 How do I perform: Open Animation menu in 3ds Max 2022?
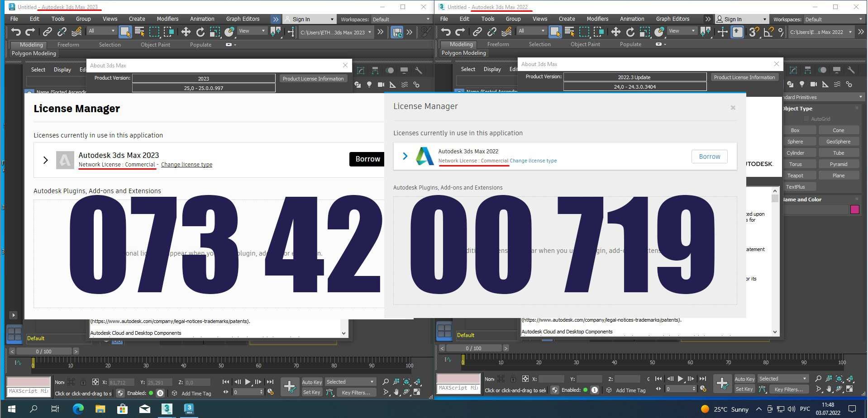[x=632, y=19]
